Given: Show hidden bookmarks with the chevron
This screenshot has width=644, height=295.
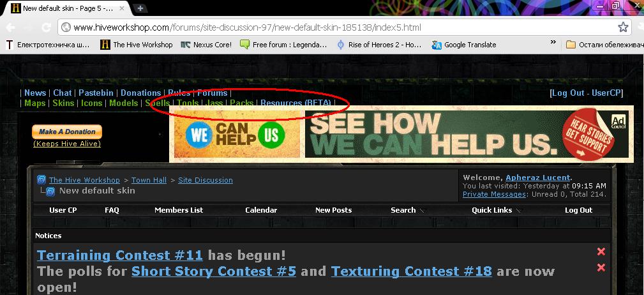Looking at the screenshot, I should 553,42.
